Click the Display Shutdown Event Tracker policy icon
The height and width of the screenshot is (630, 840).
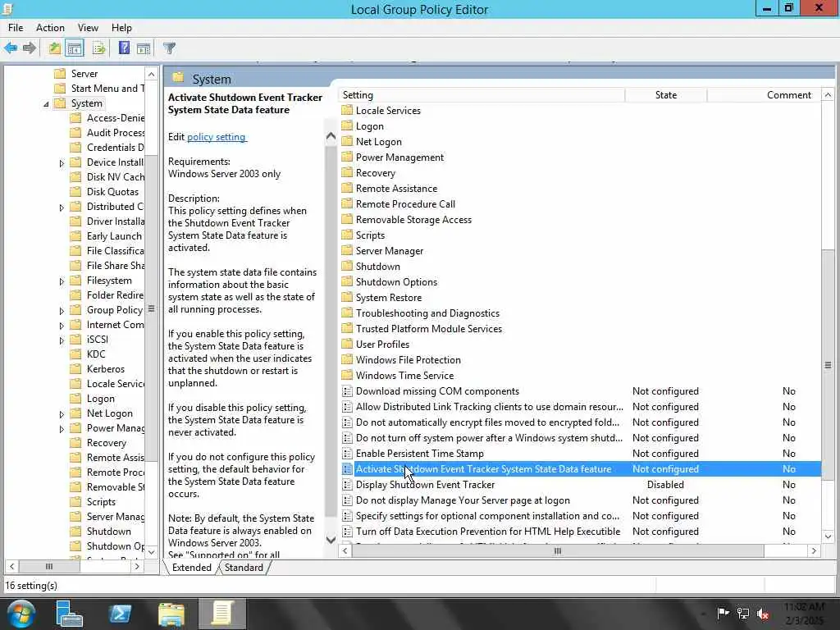tap(347, 484)
